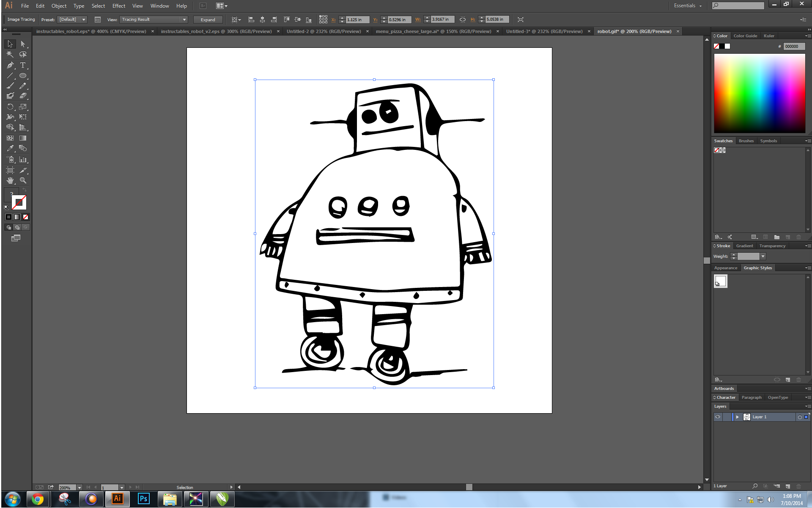
Task: Open the Image Tracing panel button
Action: [98, 19]
